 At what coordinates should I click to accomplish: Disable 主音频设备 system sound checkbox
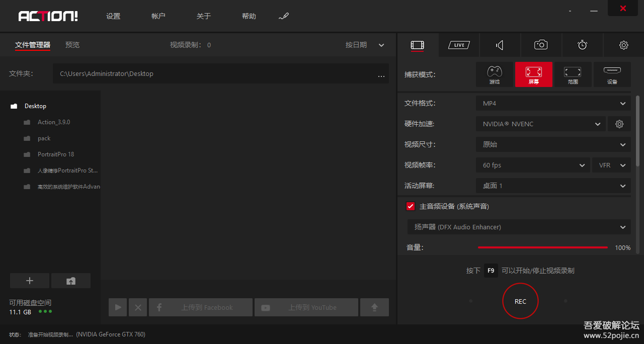click(x=410, y=206)
